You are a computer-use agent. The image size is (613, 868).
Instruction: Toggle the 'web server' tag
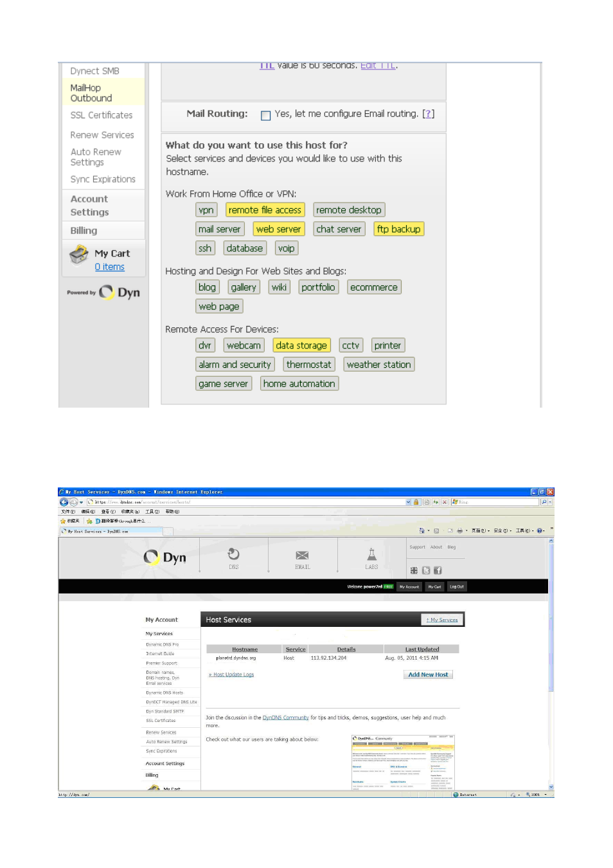click(278, 229)
